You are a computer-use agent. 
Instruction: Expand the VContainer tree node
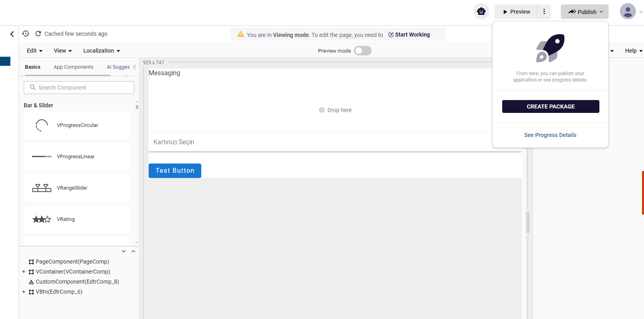(x=24, y=272)
